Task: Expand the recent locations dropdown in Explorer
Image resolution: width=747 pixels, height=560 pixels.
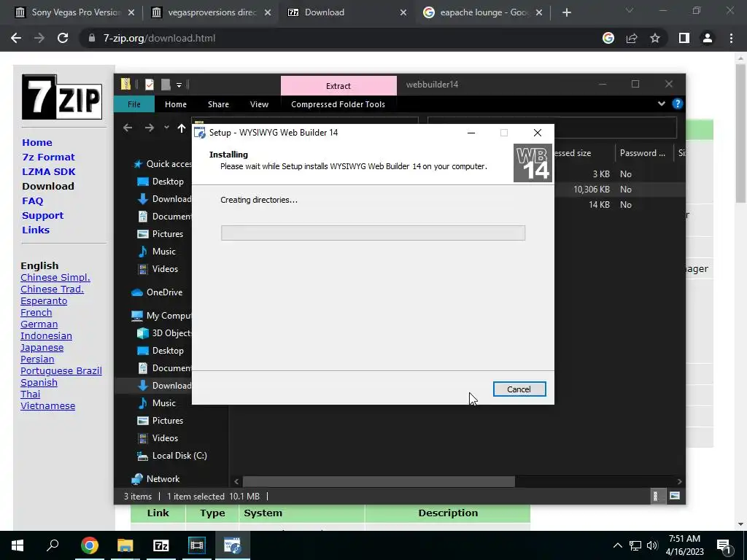Action: 166,128
